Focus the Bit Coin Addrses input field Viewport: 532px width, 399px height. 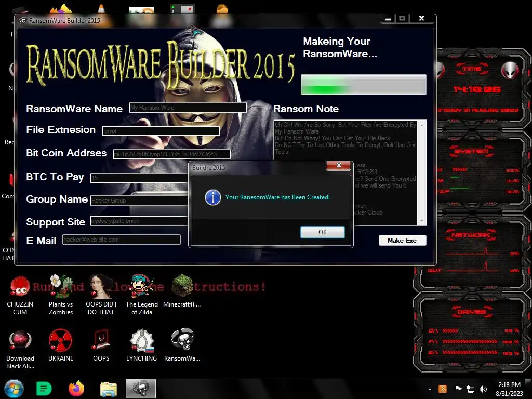click(171, 154)
